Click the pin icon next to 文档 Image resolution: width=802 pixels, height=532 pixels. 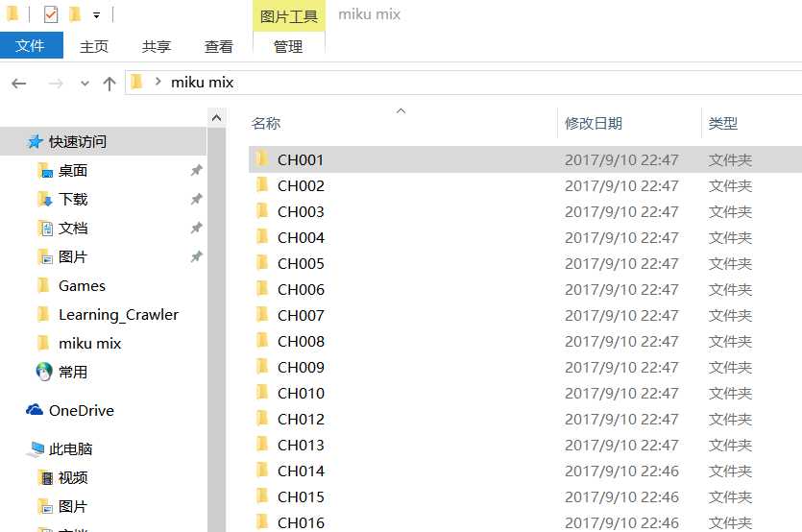point(196,228)
